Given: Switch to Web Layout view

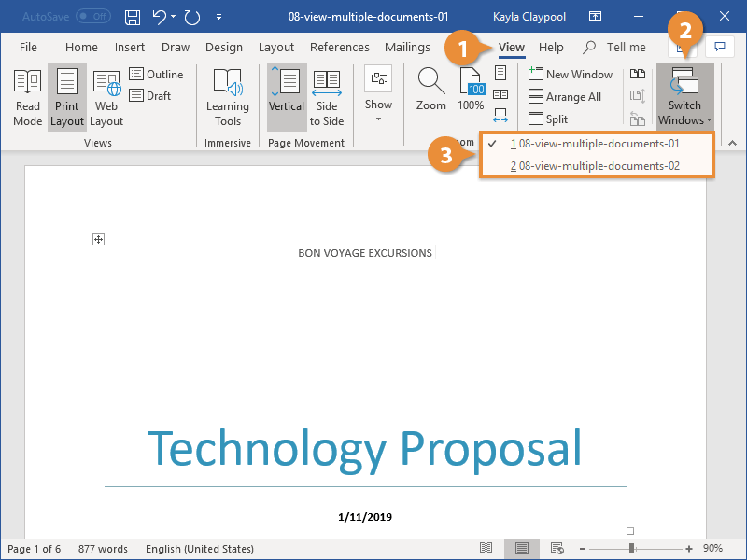Looking at the screenshot, I should tap(106, 97).
